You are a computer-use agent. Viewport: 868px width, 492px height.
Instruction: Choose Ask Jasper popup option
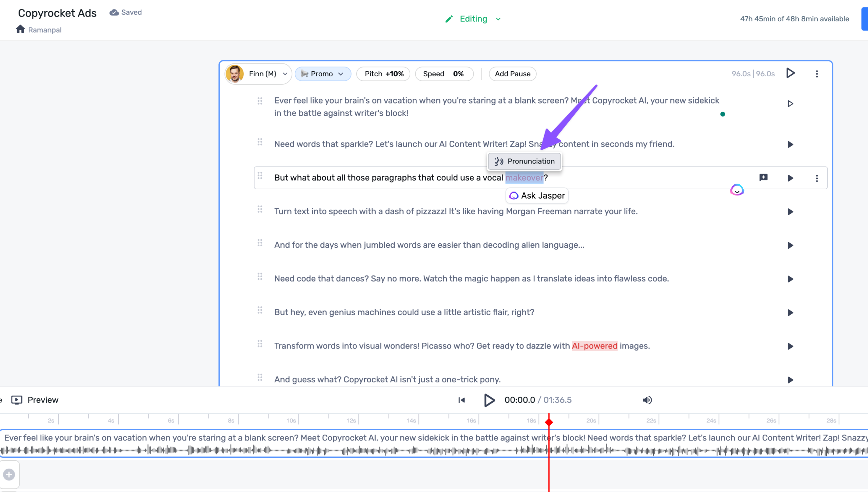click(537, 196)
